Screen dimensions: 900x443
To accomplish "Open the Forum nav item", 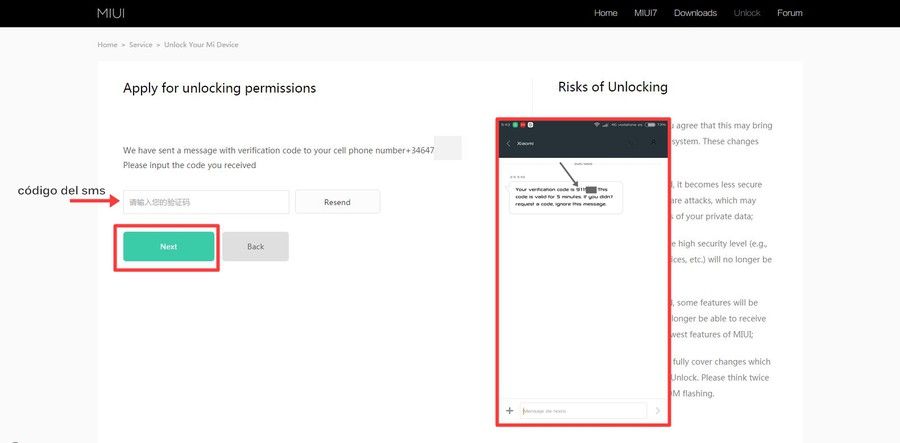I will click(x=790, y=13).
